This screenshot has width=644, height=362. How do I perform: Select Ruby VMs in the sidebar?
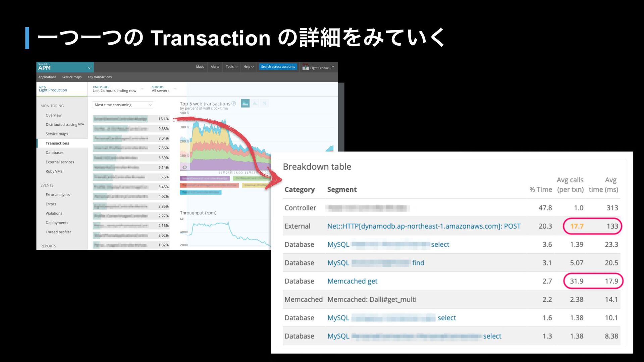[54, 172]
